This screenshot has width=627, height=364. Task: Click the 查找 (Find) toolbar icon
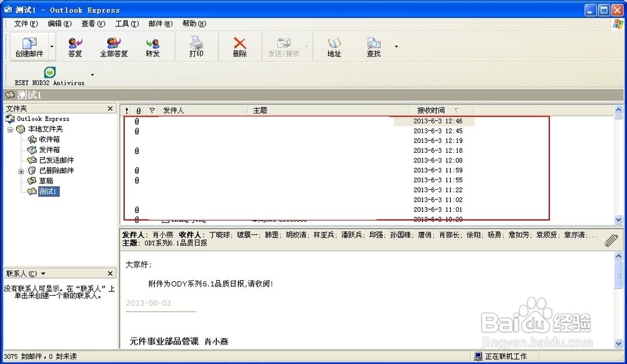pyautogui.click(x=373, y=46)
